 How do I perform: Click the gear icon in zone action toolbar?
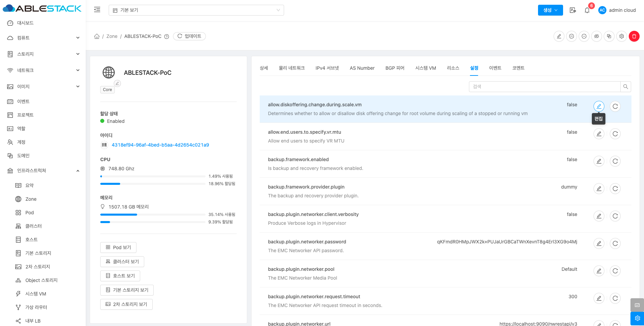pyautogui.click(x=622, y=36)
